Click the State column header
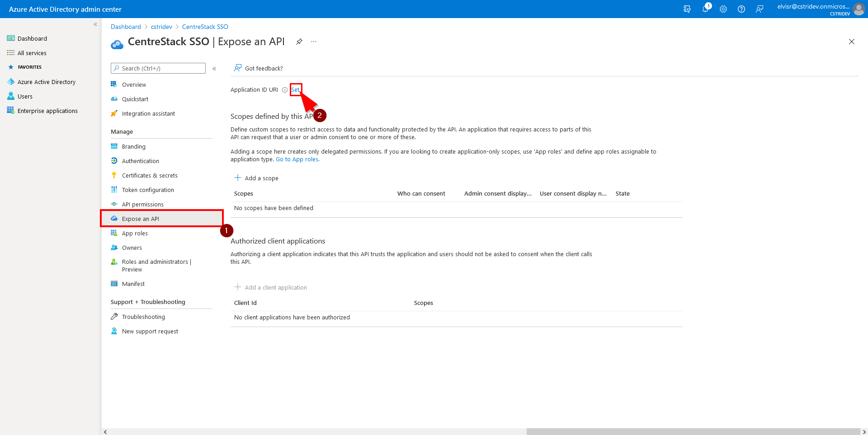 pyautogui.click(x=623, y=193)
